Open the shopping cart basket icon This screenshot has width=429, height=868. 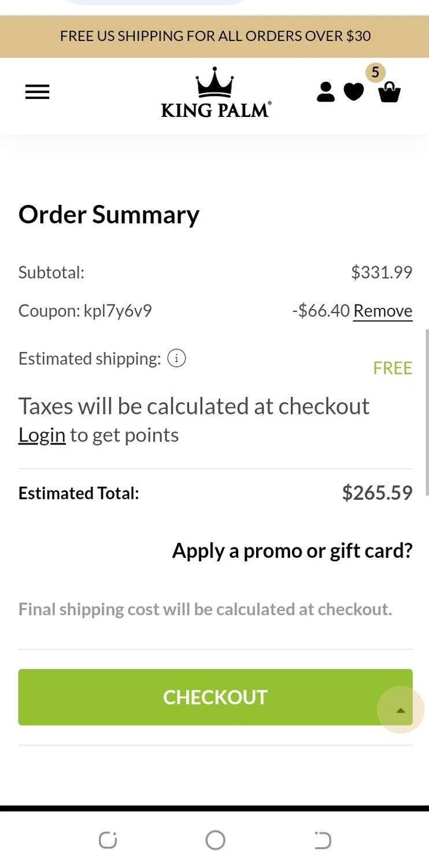(x=389, y=93)
